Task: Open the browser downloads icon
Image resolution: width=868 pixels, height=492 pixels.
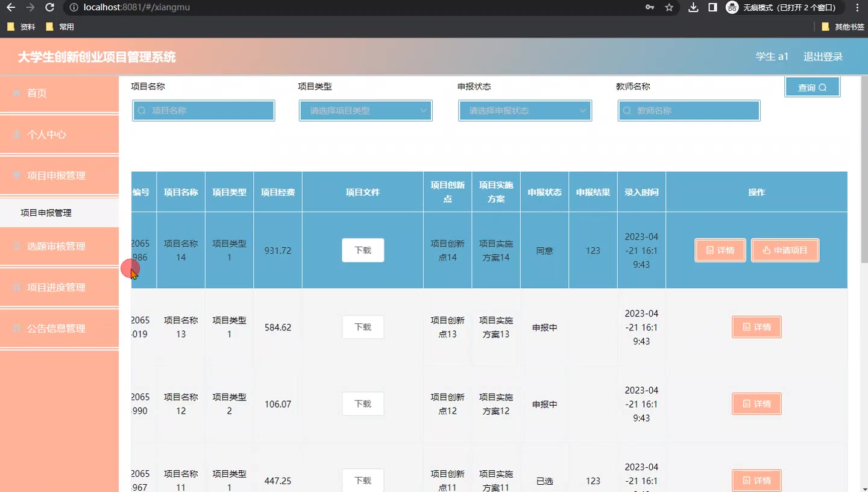Action: [x=693, y=8]
